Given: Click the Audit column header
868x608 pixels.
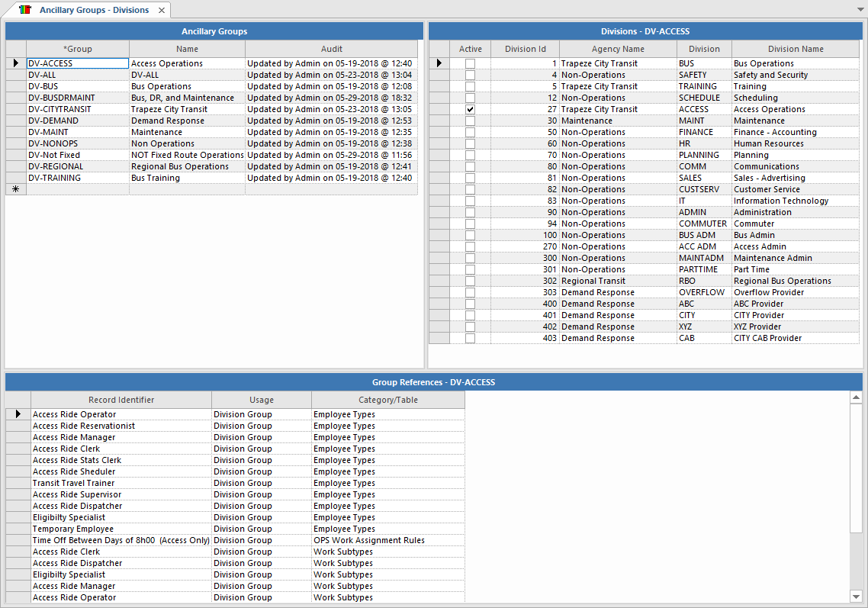Looking at the screenshot, I should (331, 49).
